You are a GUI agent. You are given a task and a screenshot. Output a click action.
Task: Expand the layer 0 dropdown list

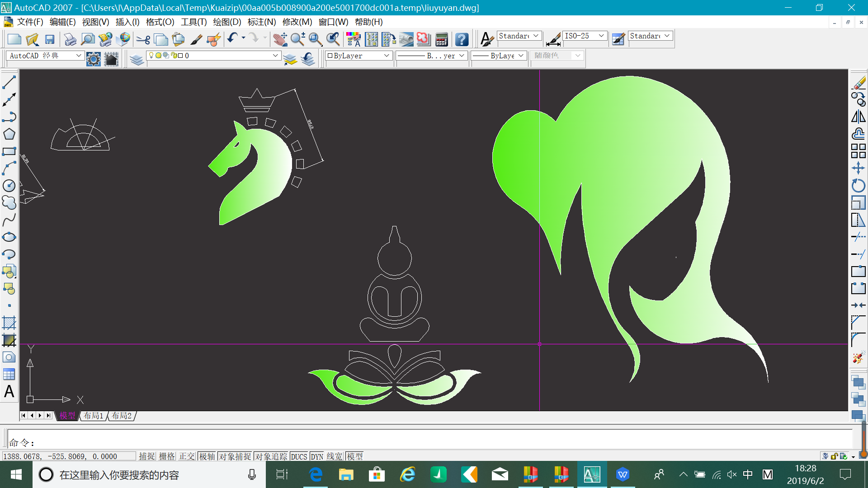[275, 56]
